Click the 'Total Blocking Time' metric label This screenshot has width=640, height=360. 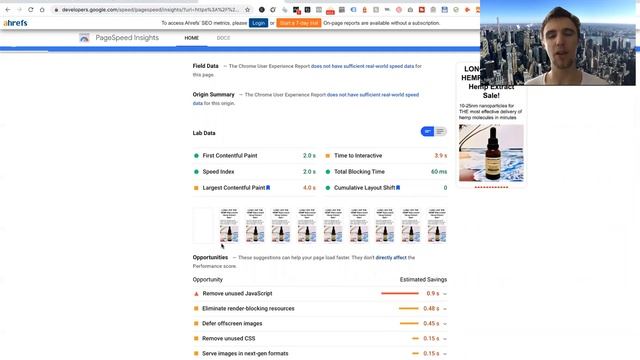point(359,172)
